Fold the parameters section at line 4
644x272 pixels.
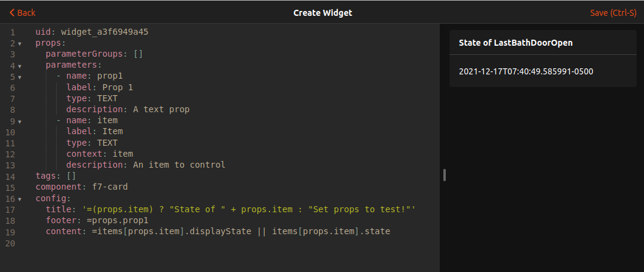pos(20,66)
